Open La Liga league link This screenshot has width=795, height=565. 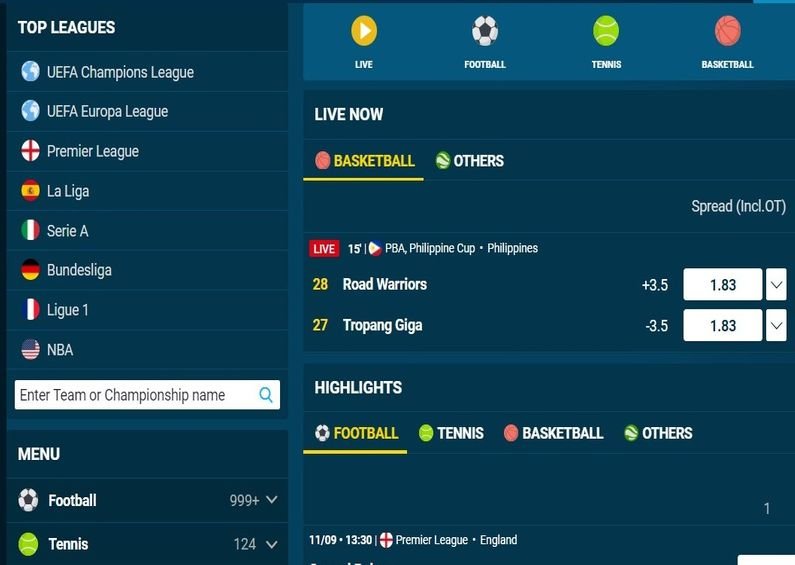(68, 191)
